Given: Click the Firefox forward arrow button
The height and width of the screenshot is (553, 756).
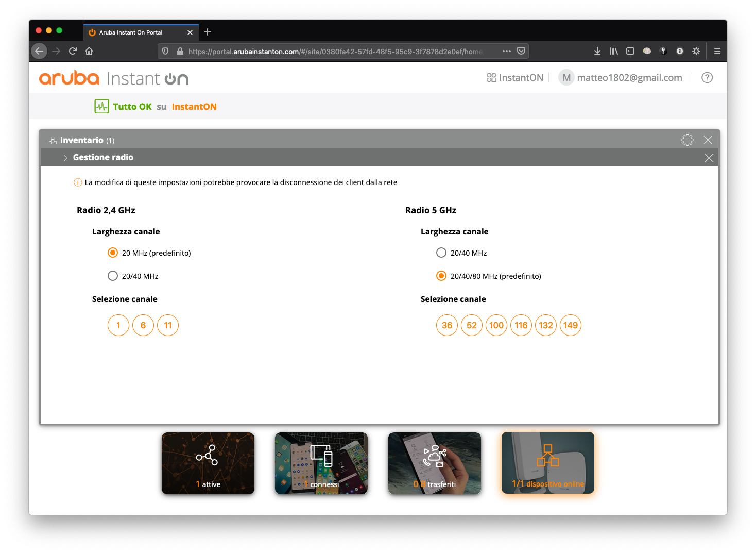Looking at the screenshot, I should point(56,51).
